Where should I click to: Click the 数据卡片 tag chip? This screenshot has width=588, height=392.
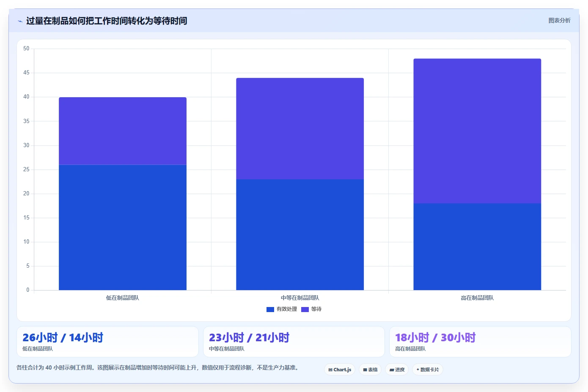(x=428, y=370)
